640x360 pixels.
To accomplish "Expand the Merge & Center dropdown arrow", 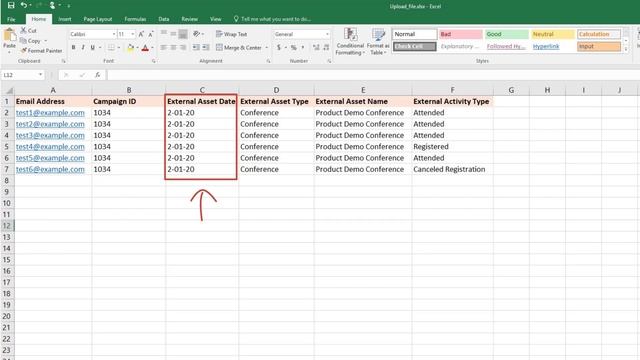I will coord(267,48).
